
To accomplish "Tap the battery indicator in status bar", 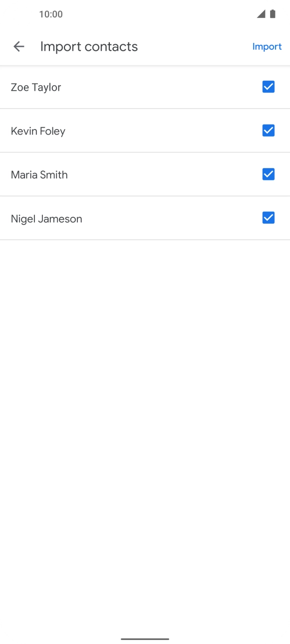I will pyautogui.click(x=273, y=14).
